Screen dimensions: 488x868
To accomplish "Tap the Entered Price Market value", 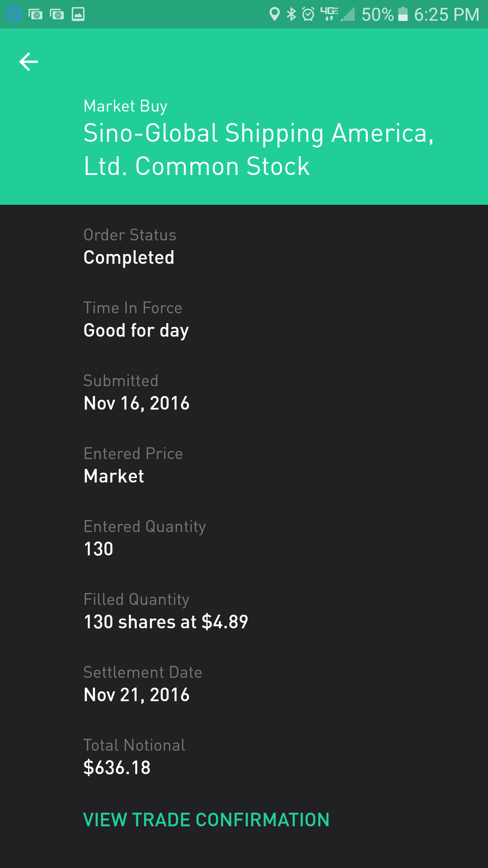I will pos(114,476).
